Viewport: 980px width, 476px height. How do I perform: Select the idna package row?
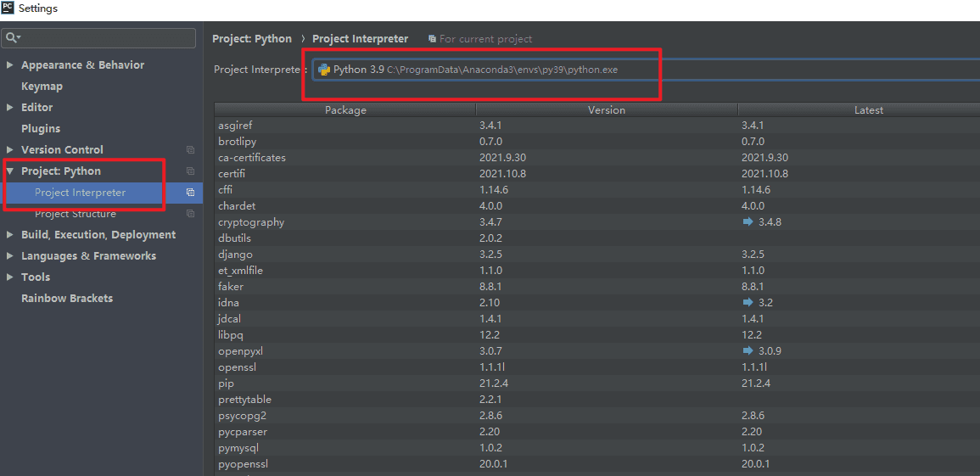coord(596,302)
